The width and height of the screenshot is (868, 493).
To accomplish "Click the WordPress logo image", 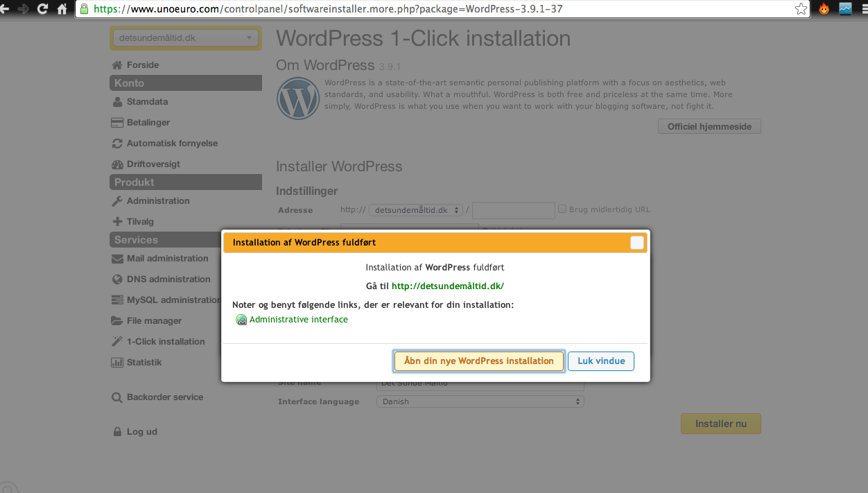I will (x=297, y=98).
